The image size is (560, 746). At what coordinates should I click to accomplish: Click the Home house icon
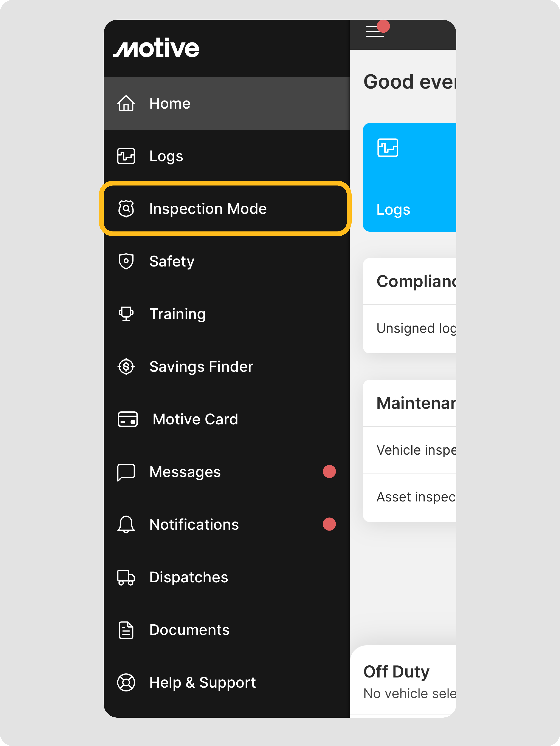coord(126,103)
